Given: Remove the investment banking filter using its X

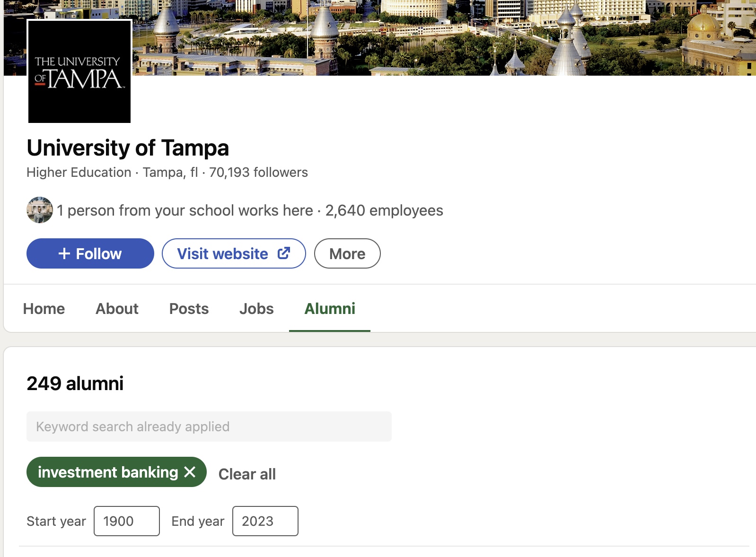Looking at the screenshot, I should tap(190, 472).
